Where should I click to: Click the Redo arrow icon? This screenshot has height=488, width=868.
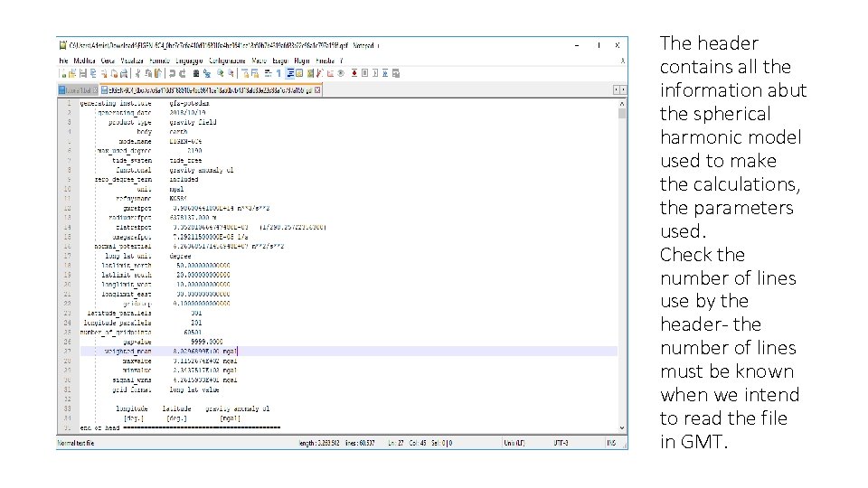coord(183,73)
